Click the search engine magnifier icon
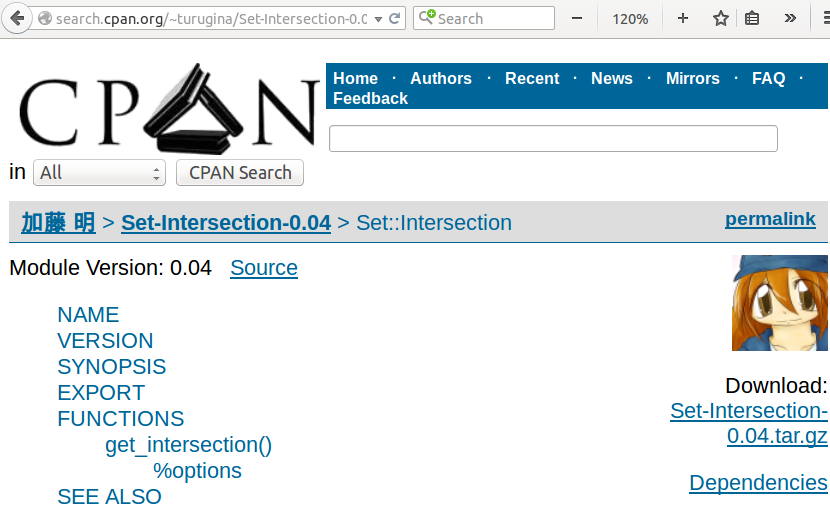 click(427, 18)
